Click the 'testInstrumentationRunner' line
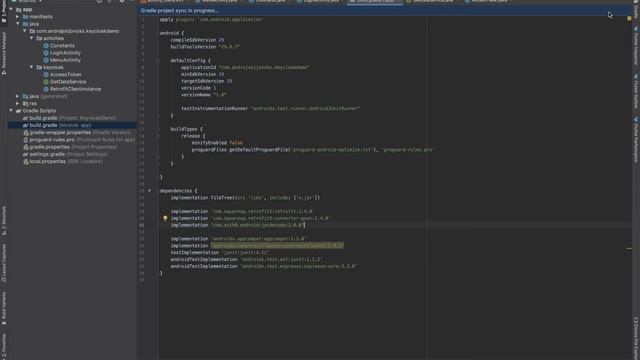This screenshot has width=640, height=360. [271, 109]
